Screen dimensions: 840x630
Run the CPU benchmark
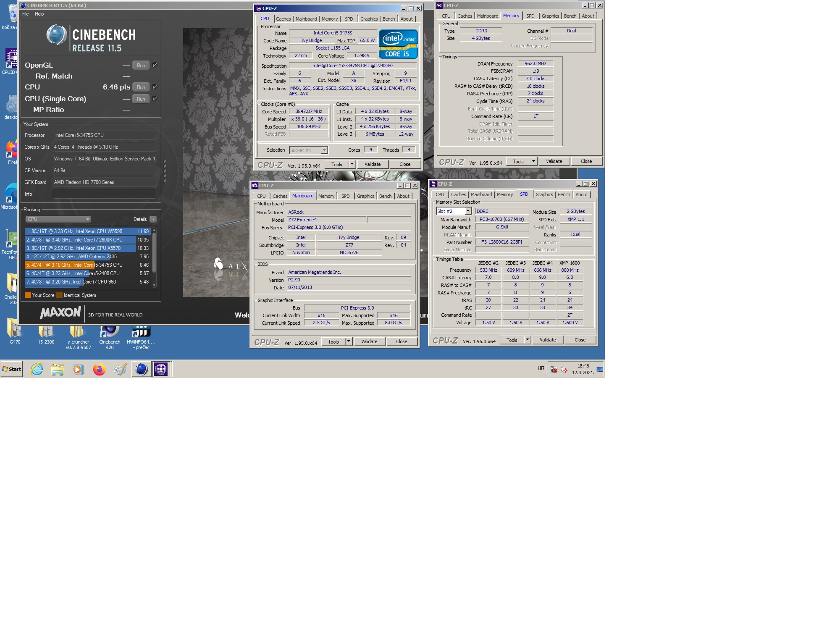coord(141,87)
